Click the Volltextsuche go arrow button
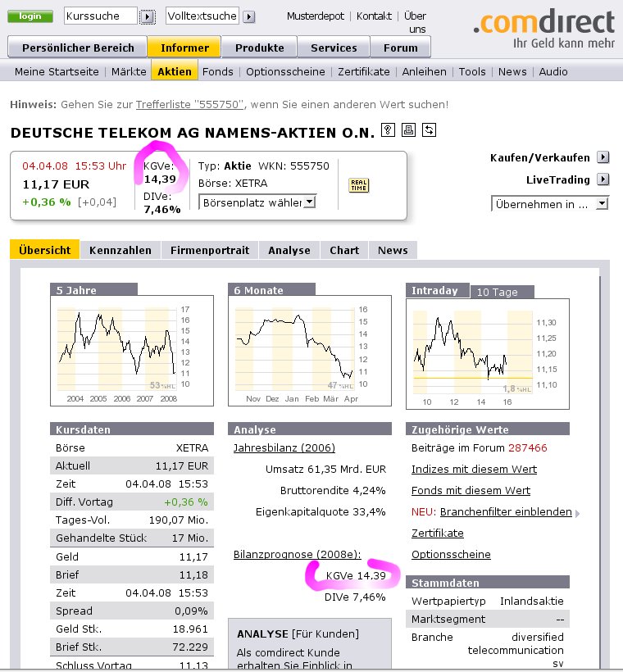Image resolution: width=623 pixels, height=672 pixels. [248, 16]
